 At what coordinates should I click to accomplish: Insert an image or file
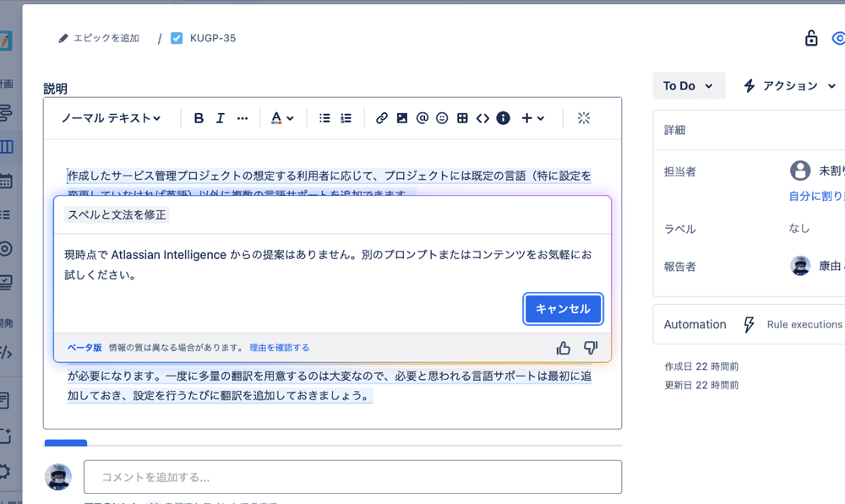coord(402,118)
